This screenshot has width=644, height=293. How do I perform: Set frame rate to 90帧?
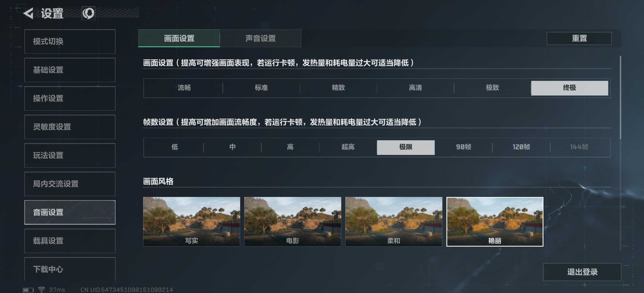click(463, 147)
